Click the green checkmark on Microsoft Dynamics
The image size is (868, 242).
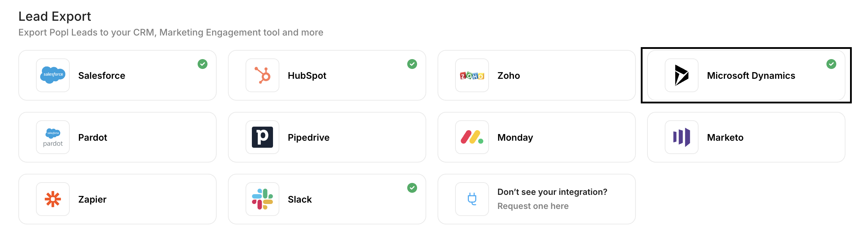pyautogui.click(x=831, y=64)
